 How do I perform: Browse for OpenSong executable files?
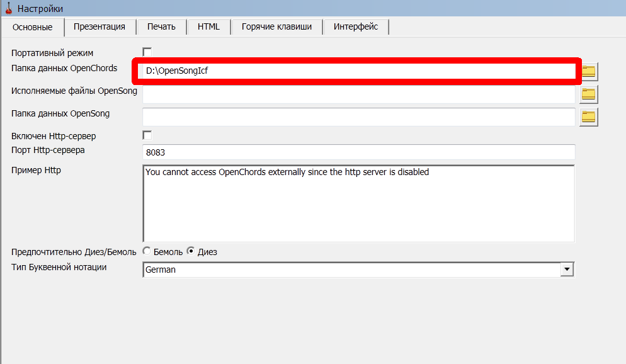pyautogui.click(x=588, y=94)
